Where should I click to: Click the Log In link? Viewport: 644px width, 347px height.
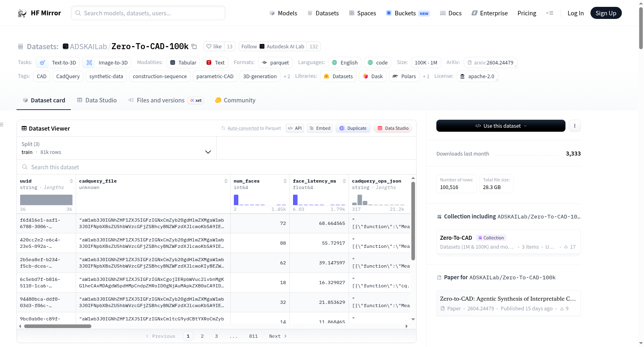[x=576, y=13]
